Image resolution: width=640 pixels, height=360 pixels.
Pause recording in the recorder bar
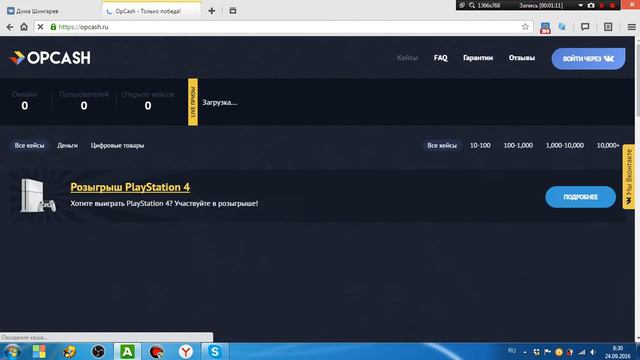[x=602, y=5]
